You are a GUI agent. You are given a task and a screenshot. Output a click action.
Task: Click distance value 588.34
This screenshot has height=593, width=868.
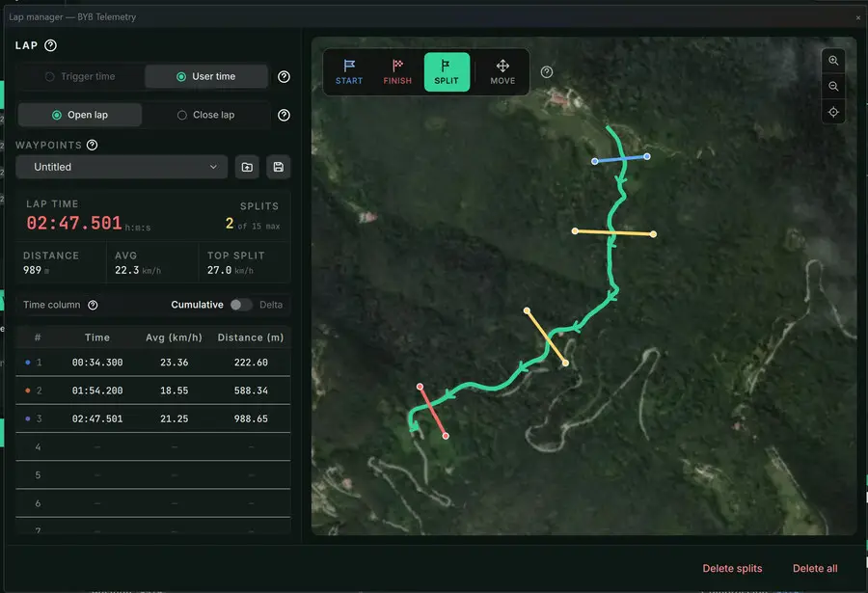point(251,391)
